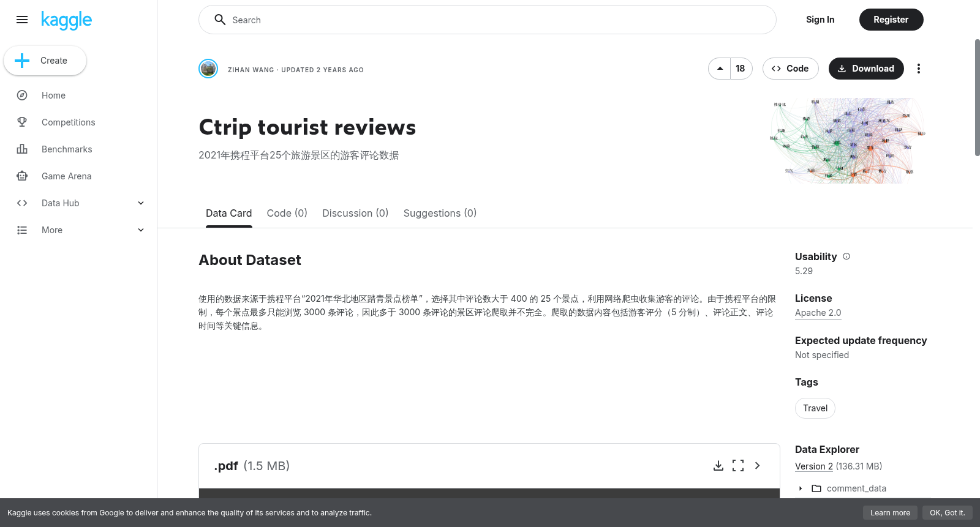The width and height of the screenshot is (980, 527).
Task: Click the Register button
Action: point(891,20)
